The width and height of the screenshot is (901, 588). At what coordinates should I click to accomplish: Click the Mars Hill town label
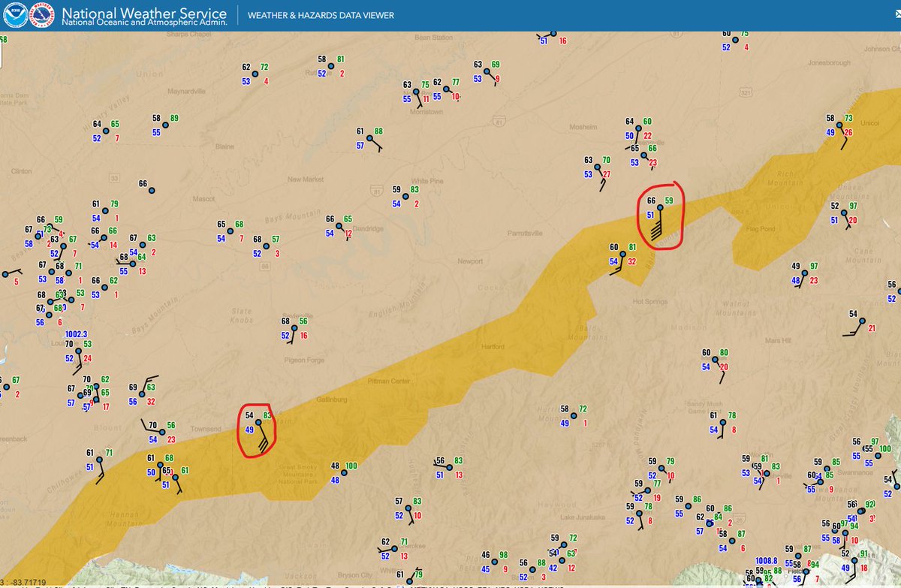(x=778, y=340)
